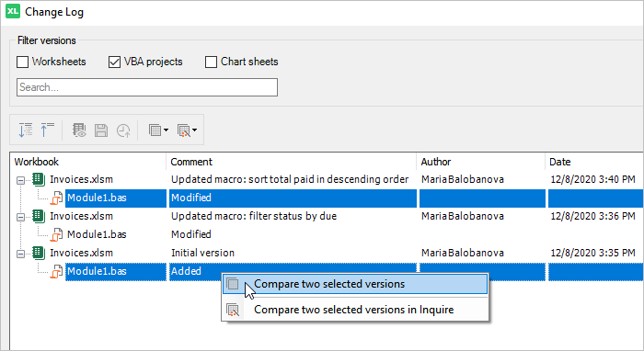The height and width of the screenshot is (351, 644).
Task: Click workbook icon of 3:35 PM Invoices.xlsm
Action: (x=39, y=253)
